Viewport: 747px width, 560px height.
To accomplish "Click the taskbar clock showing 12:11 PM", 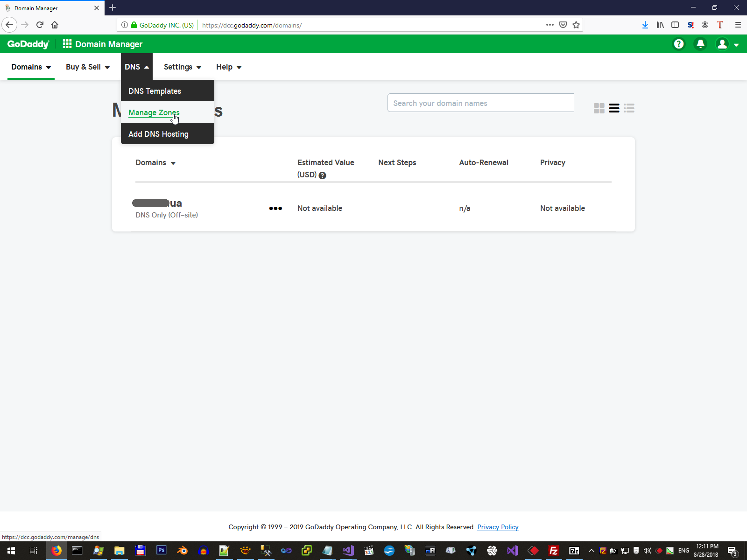I will [x=706, y=551].
